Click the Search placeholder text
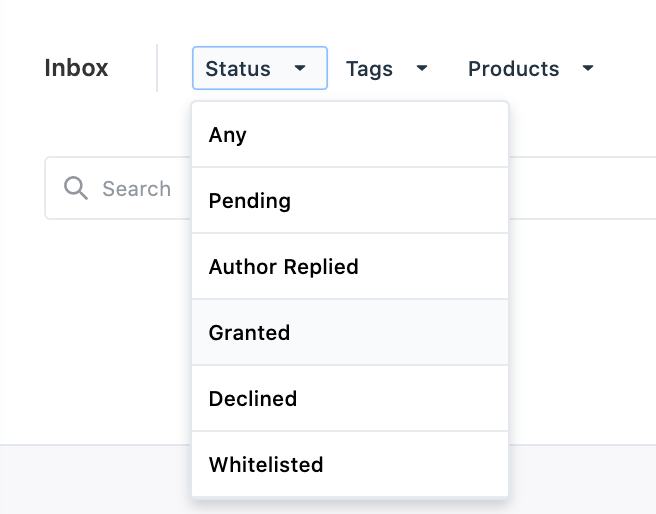The image size is (656, 514). tap(136, 189)
